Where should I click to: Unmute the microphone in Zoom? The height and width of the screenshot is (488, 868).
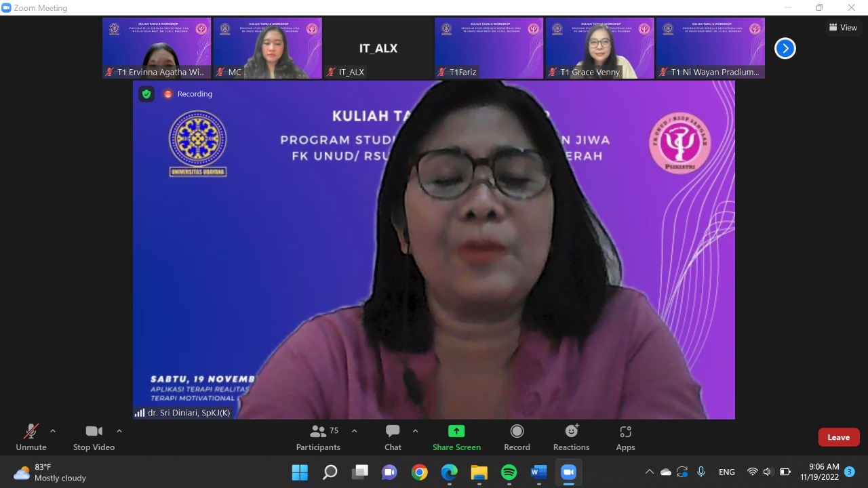pos(31,438)
